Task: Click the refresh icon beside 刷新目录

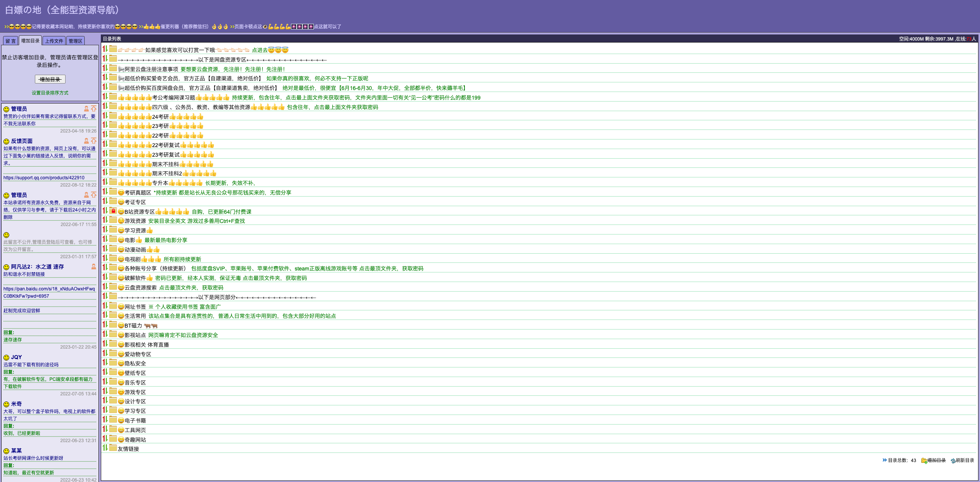Action: [953, 461]
